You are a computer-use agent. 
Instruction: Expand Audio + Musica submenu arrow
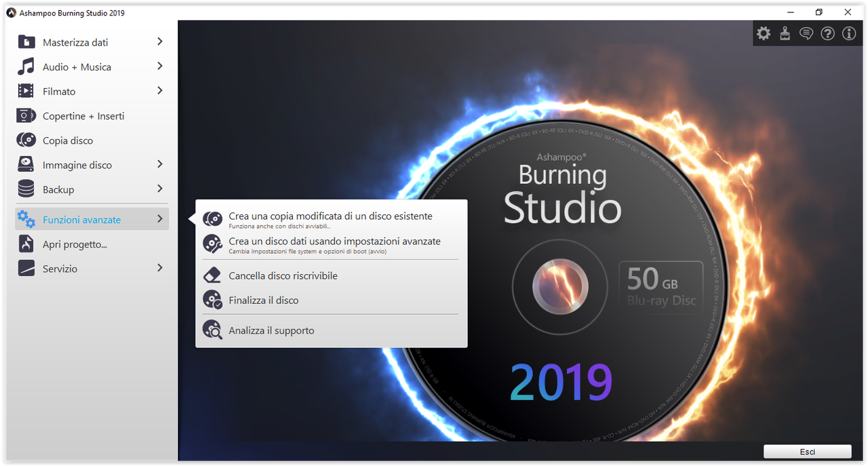pyautogui.click(x=160, y=66)
